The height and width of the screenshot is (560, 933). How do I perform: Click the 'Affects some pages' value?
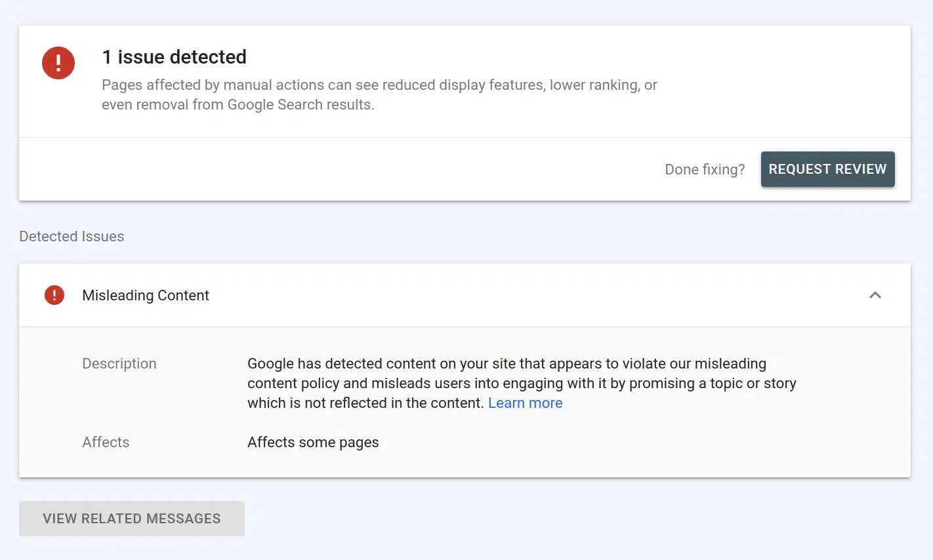[313, 442]
